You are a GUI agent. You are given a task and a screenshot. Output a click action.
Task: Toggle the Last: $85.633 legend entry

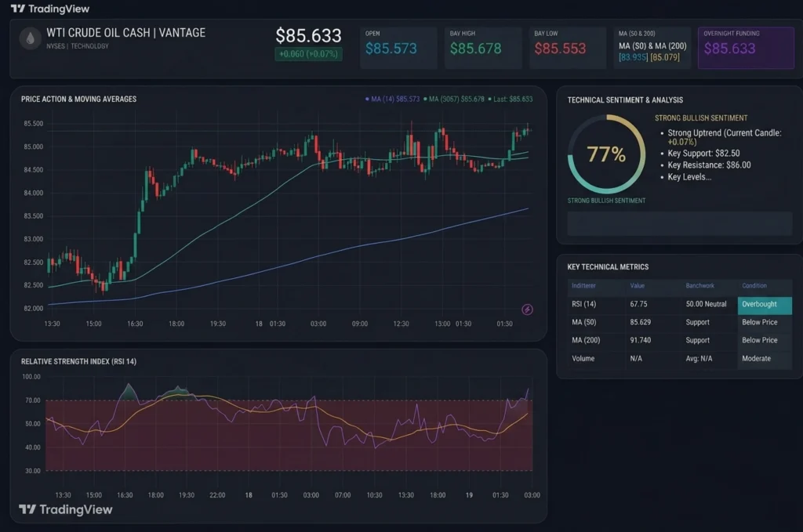point(510,100)
